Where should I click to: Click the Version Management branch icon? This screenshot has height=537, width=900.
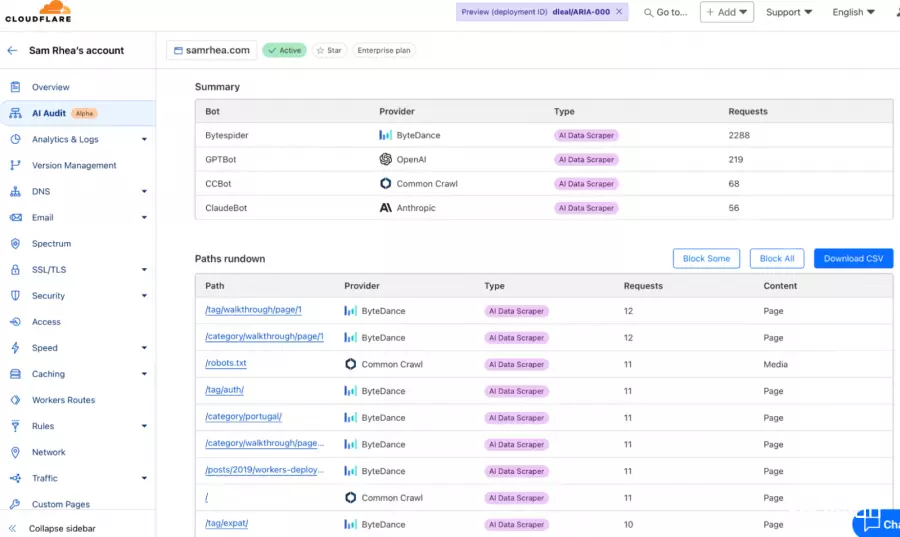15,165
